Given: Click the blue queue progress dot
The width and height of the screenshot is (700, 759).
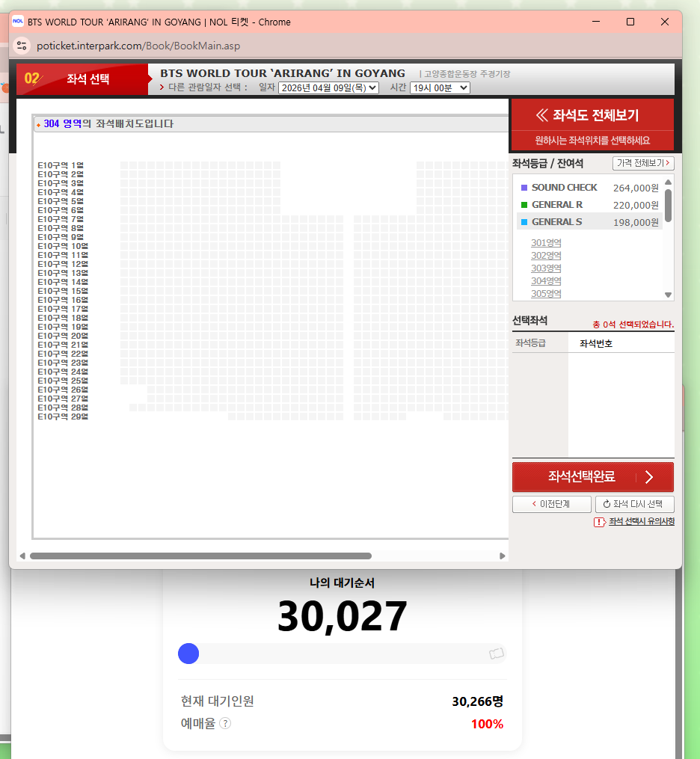Looking at the screenshot, I should [x=188, y=654].
